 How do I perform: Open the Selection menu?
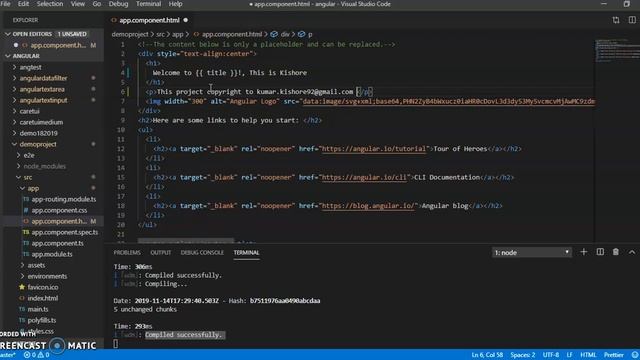click(50, 4)
